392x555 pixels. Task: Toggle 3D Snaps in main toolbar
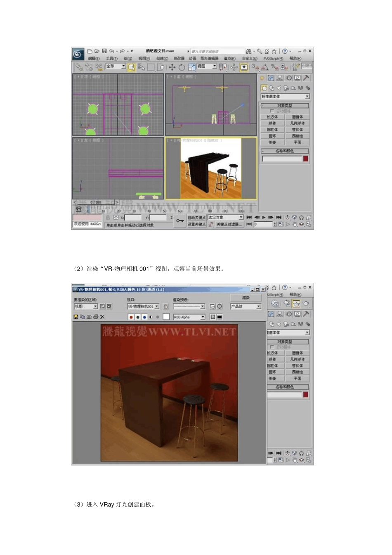255,66
